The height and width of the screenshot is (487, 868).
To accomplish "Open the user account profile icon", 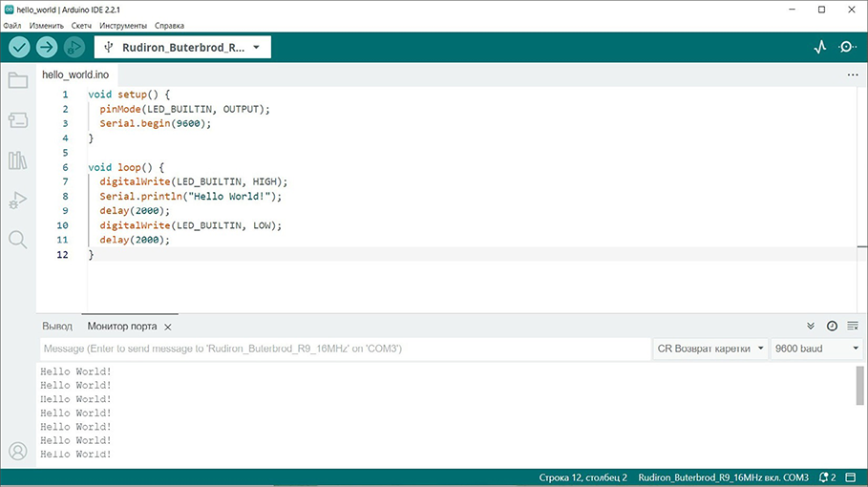I will pos(18,452).
